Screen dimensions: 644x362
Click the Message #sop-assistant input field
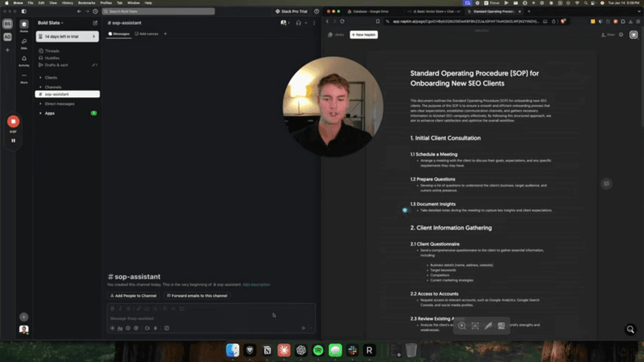pos(179,318)
